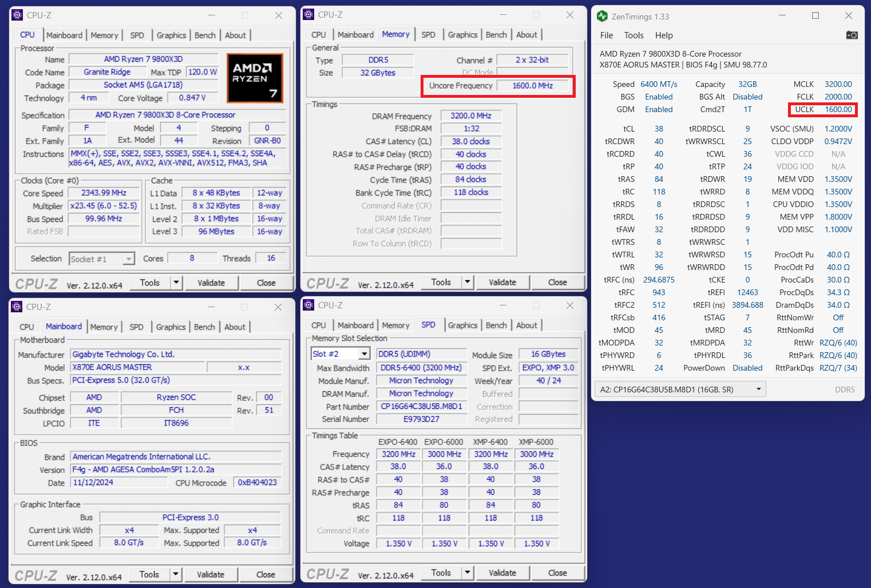Click the VSOC (SMU) 1.2000V value

pos(838,129)
